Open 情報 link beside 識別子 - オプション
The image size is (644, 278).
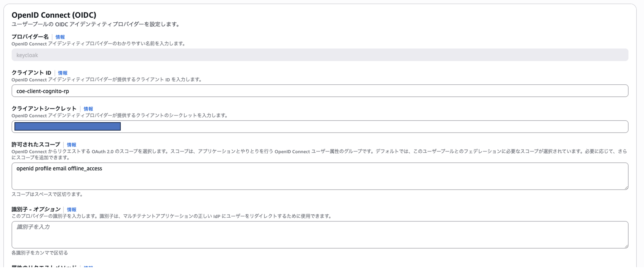coord(72,210)
